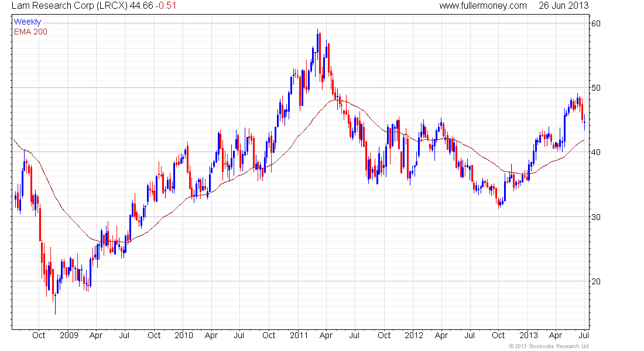Click the Weekly legend label
This screenshot has width=644, height=351.
tap(28, 22)
